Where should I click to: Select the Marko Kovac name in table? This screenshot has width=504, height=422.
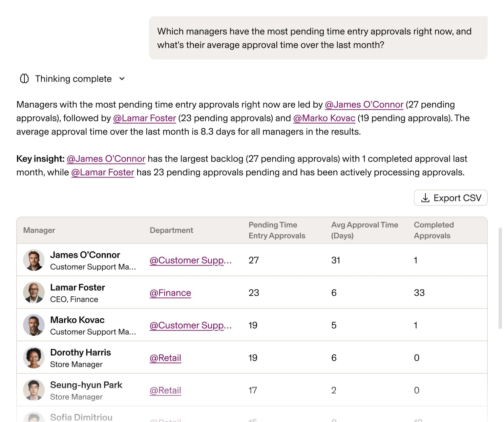coord(77,320)
